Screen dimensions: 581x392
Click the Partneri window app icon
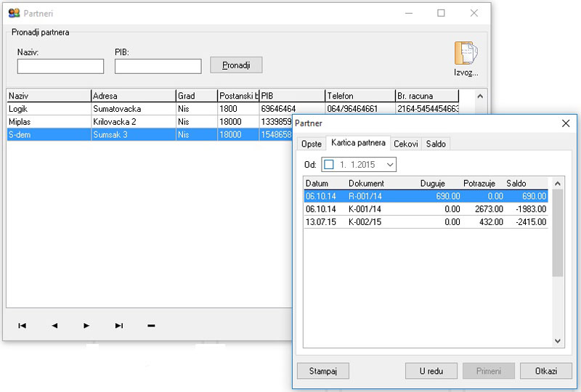14,13
